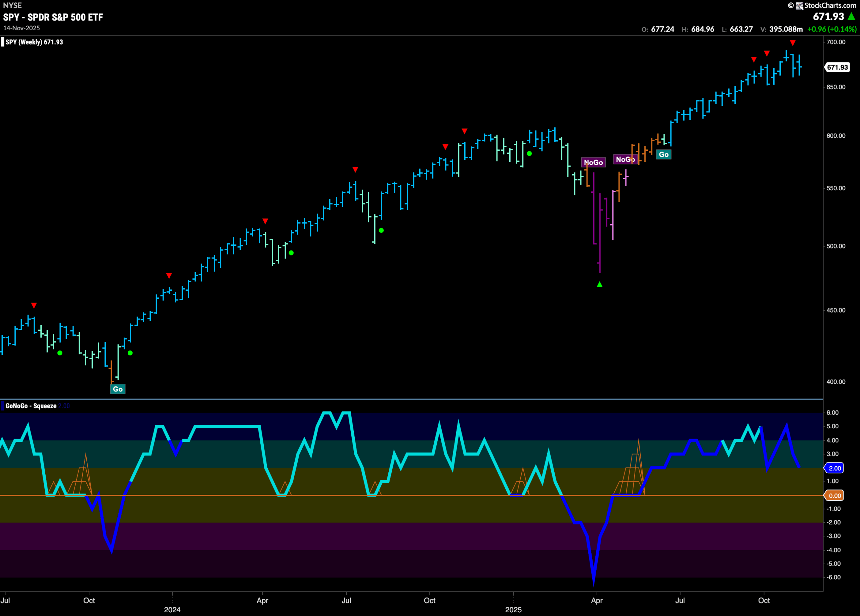
Task: Click the +0.96 (+0.14%) change text
Action: (x=832, y=29)
